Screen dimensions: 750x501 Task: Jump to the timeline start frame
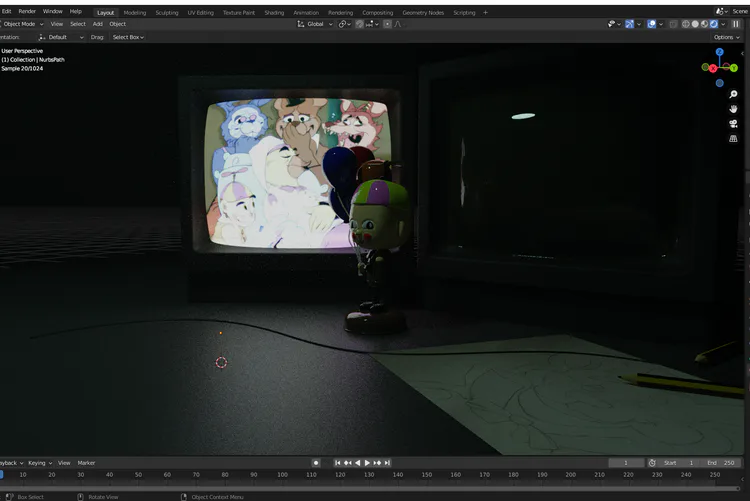(338, 463)
